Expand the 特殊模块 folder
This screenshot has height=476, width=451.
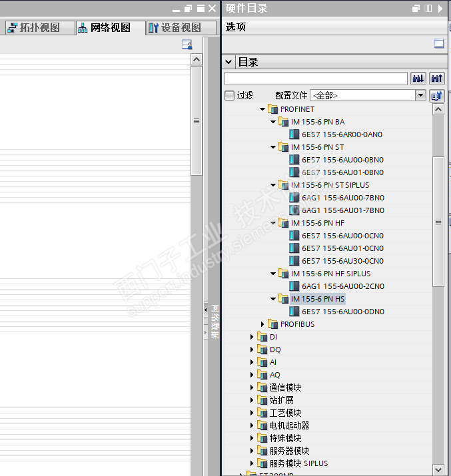252,438
